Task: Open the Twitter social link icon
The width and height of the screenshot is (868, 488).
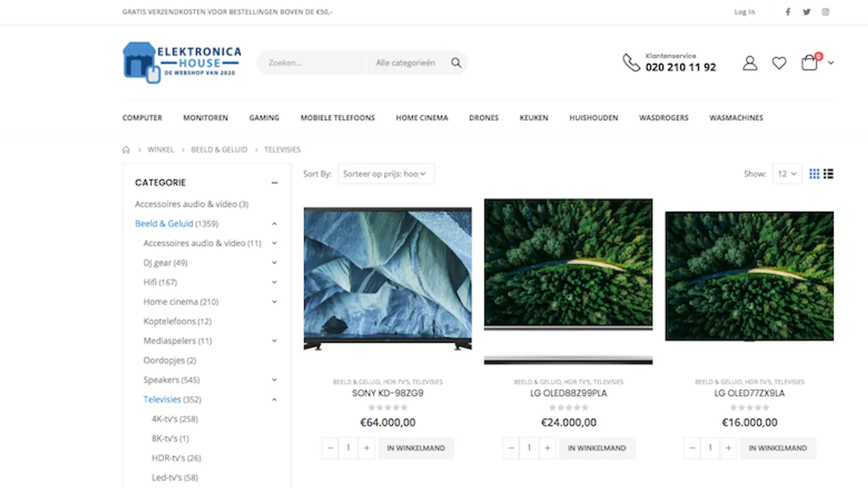Action: 806,12
